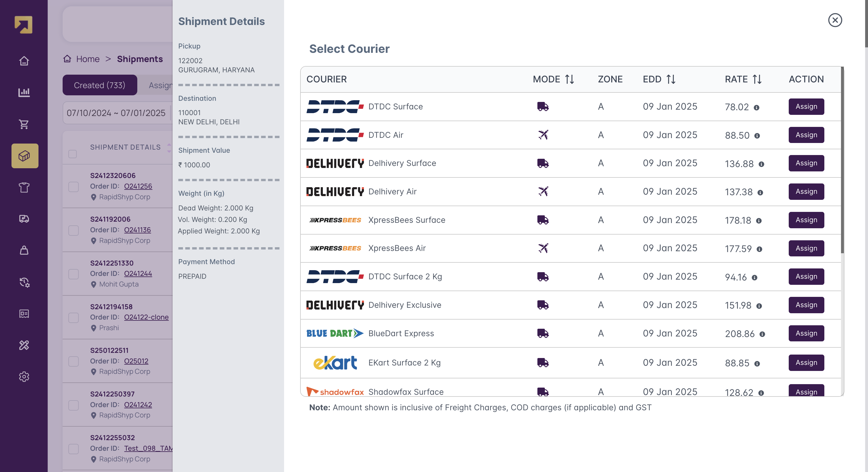Open the settings gear icon in sidebar
Image resolution: width=868 pixels, height=472 pixels.
24,376
